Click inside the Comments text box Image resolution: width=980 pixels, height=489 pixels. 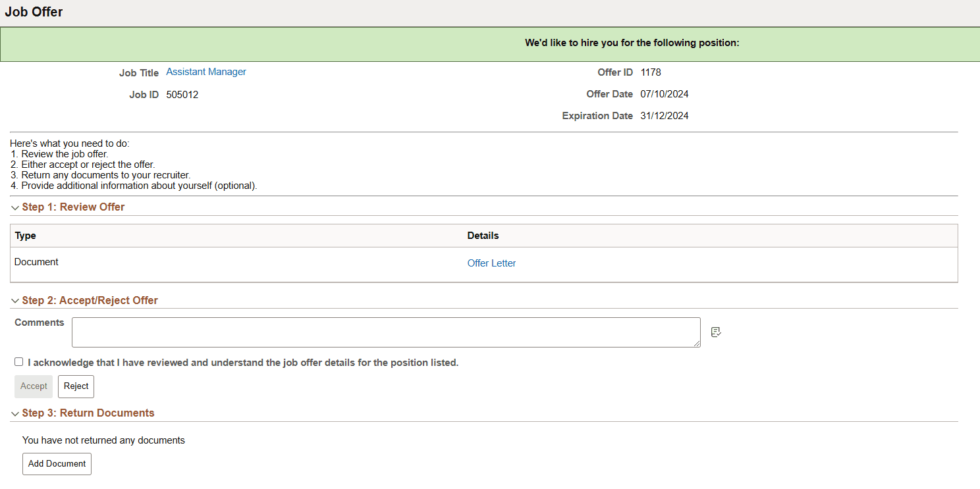click(x=385, y=332)
